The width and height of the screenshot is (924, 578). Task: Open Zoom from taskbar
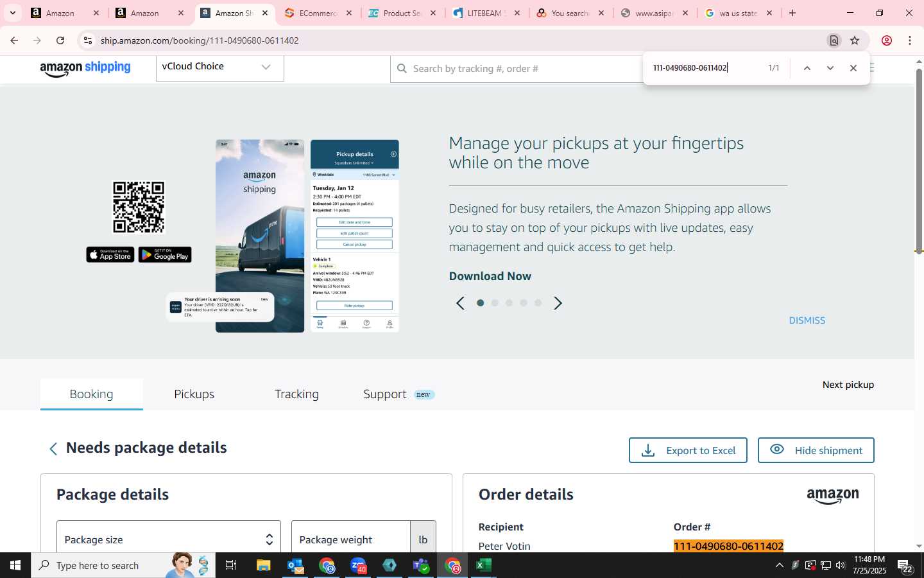358,565
